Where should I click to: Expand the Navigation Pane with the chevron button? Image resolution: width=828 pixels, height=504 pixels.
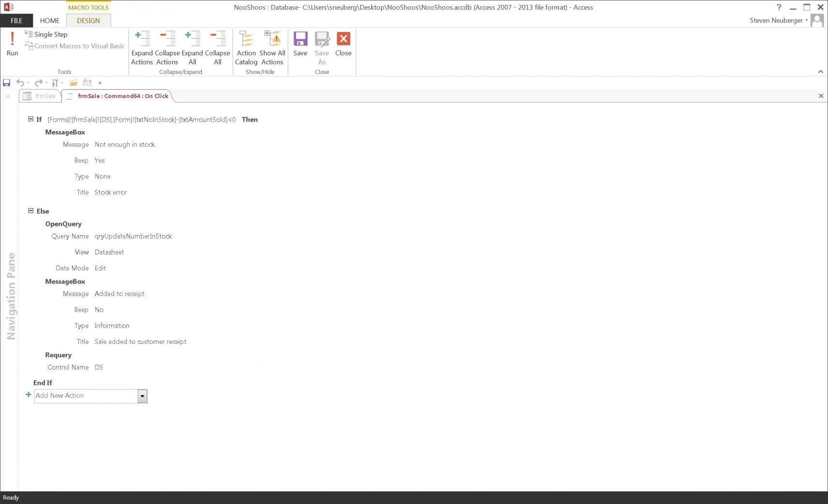[x=8, y=96]
